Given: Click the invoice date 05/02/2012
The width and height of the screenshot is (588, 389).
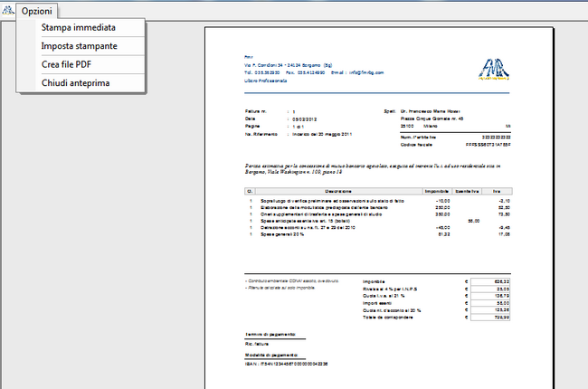Looking at the screenshot, I should pos(305,119).
